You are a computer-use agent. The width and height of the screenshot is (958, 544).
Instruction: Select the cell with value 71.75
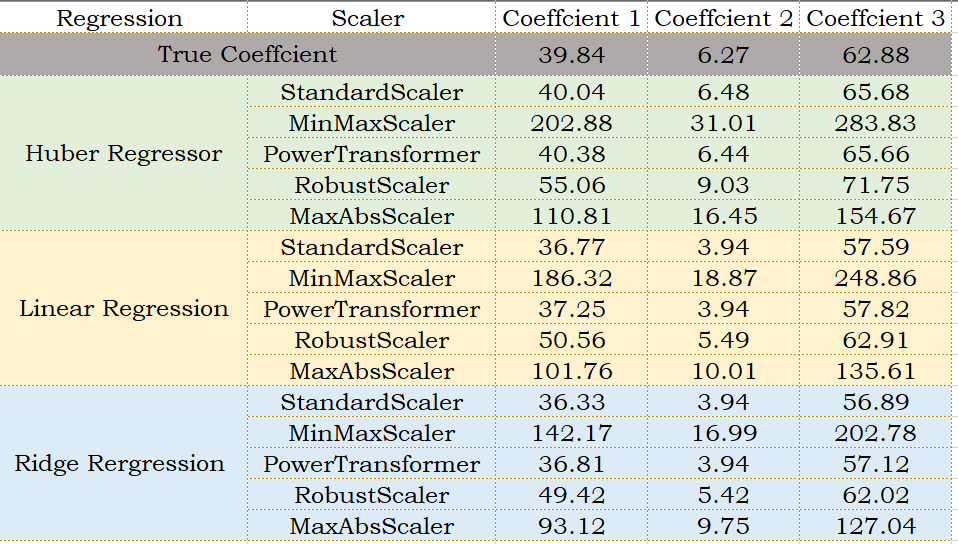(x=876, y=186)
